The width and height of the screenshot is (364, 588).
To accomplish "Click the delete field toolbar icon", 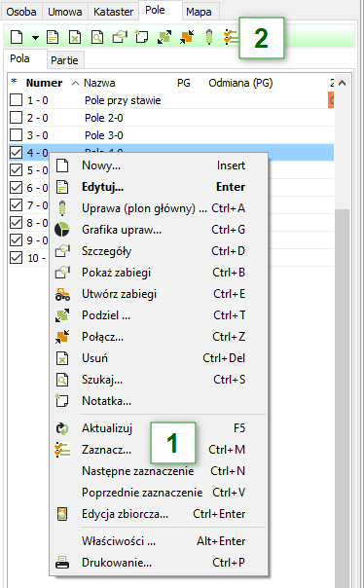I will (75, 38).
